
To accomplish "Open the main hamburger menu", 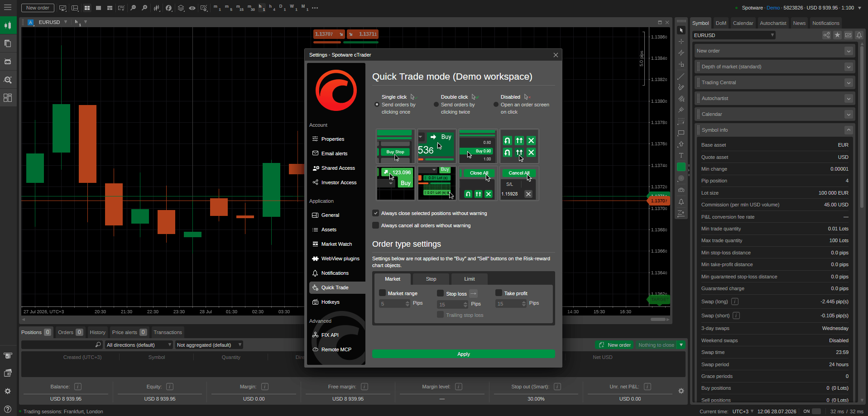I will click(x=8, y=8).
